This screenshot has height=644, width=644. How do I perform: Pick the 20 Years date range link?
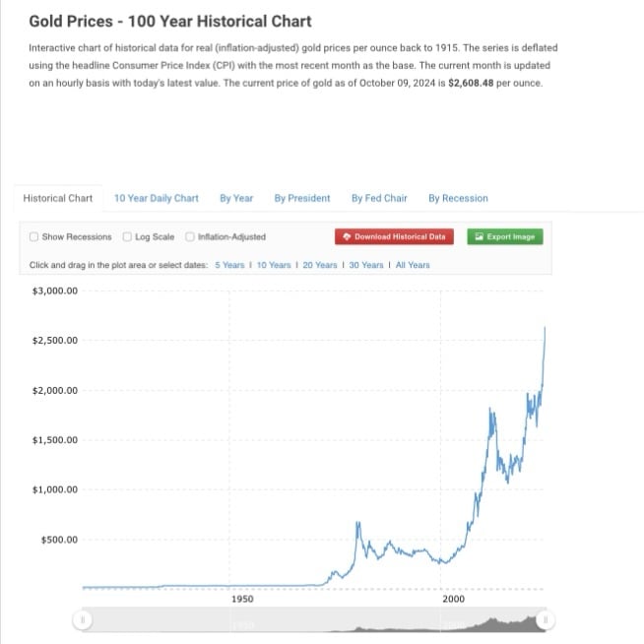tap(319, 265)
